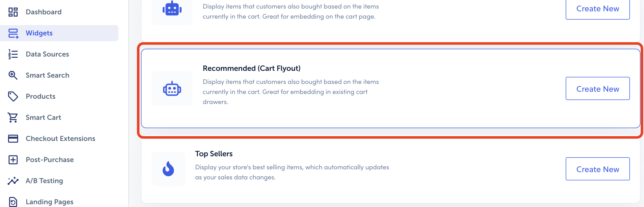Click the Recommended (Cart Flyout) robot icon
This screenshot has width=644, height=207.
pyautogui.click(x=172, y=89)
